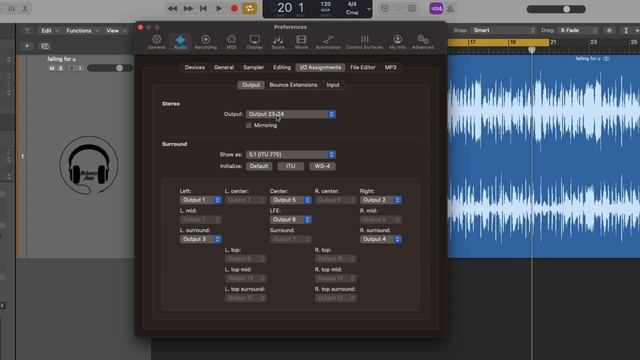Image resolution: width=640 pixels, height=360 pixels.
Task: Open the Score preferences pane
Action: 278,42
